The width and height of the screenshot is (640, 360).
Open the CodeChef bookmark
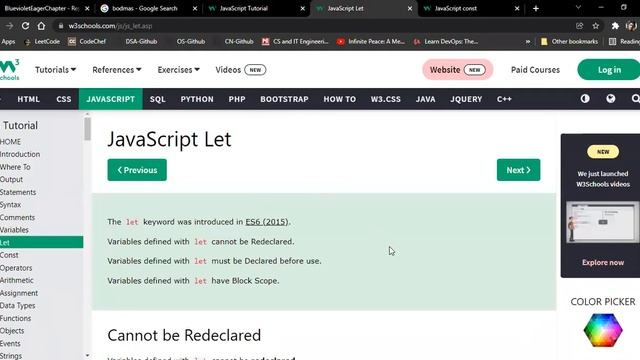(x=87, y=41)
